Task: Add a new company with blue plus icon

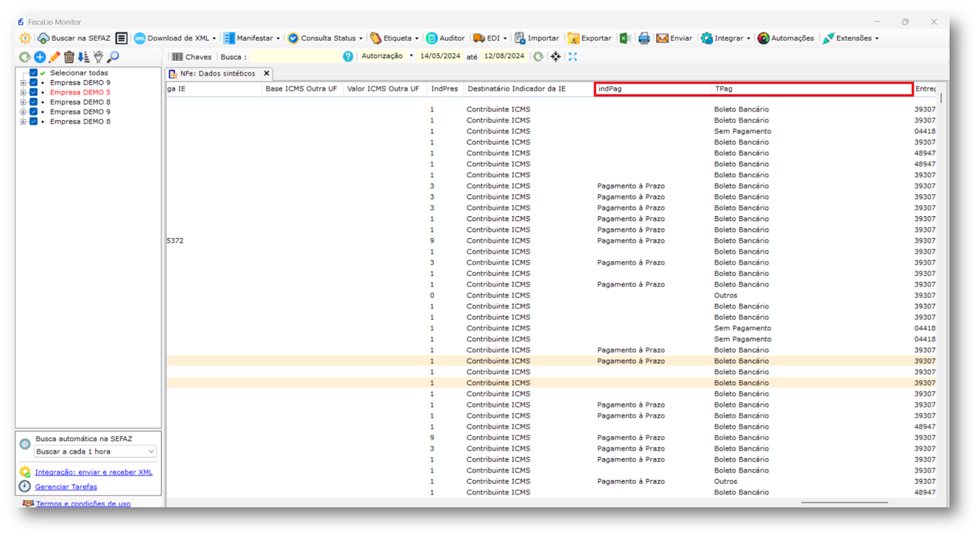Action: tap(40, 57)
